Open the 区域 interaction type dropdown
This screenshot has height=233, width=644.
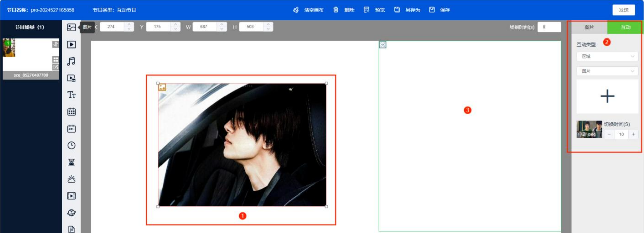(x=607, y=56)
